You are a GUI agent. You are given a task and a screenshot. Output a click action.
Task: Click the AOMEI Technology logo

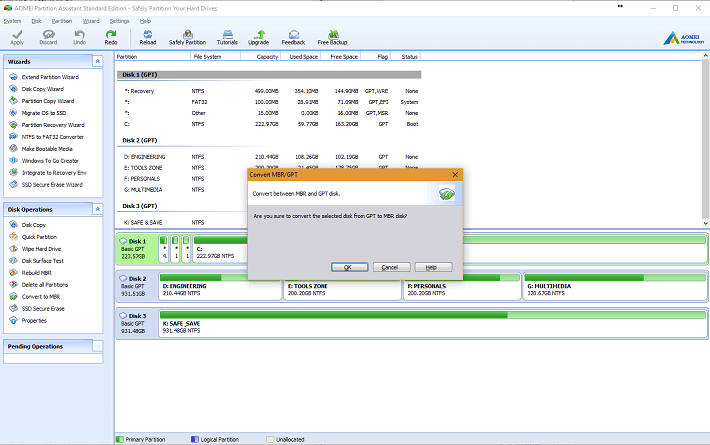[684, 38]
